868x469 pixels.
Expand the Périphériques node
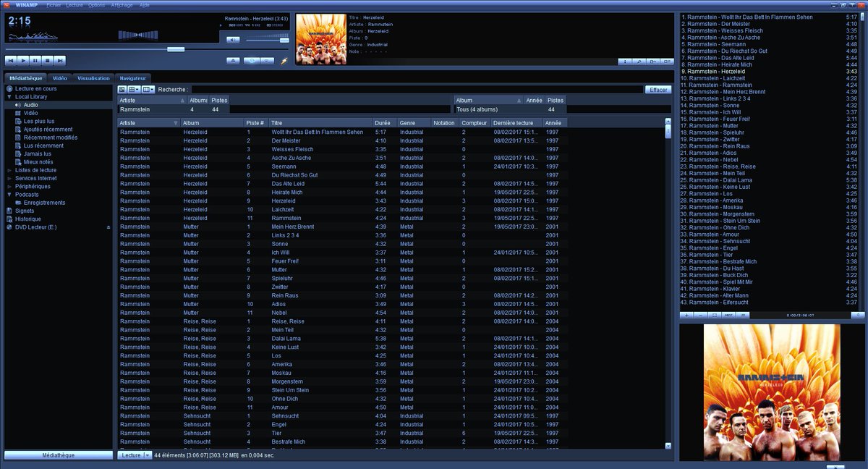click(9, 186)
